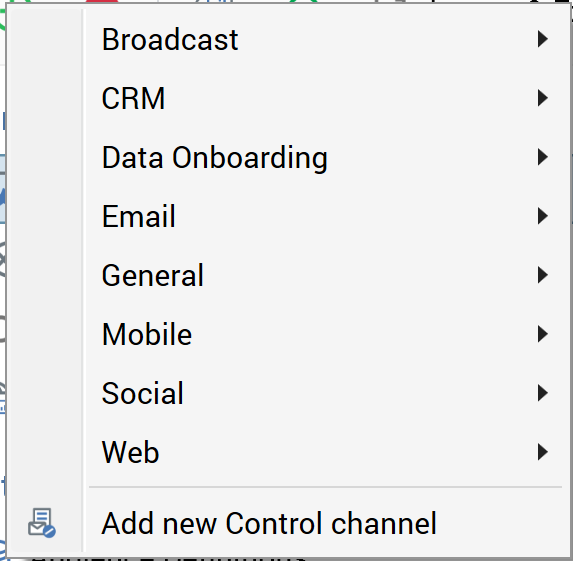Click the Add new Control channel envelope icon
573x561 pixels.
click(42, 523)
